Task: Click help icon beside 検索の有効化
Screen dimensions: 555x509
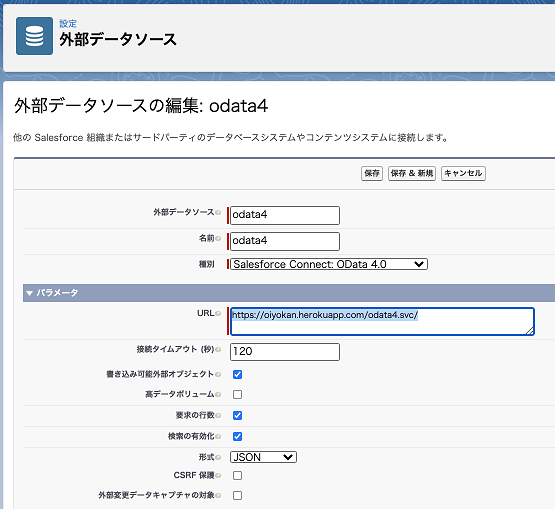Action: (x=218, y=436)
